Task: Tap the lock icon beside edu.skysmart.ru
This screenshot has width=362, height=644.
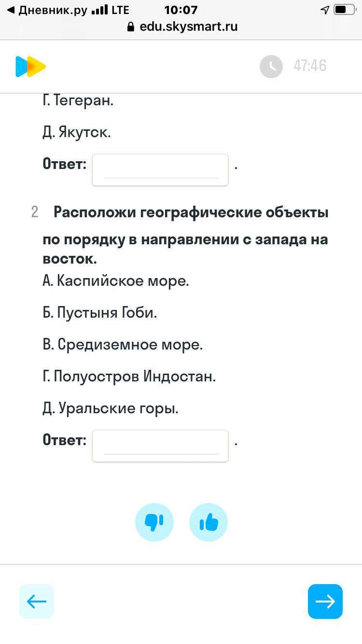Action: tap(130, 27)
